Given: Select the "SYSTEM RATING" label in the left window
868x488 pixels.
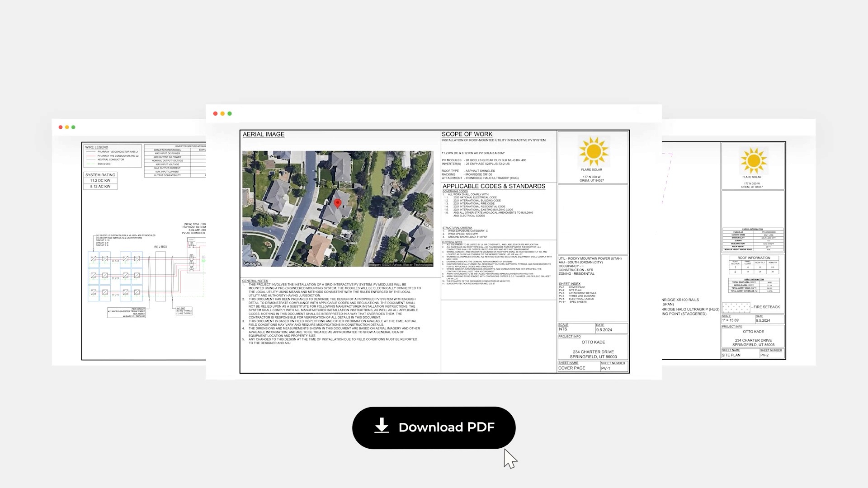Looking at the screenshot, I should pyautogui.click(x=100, y=175).
